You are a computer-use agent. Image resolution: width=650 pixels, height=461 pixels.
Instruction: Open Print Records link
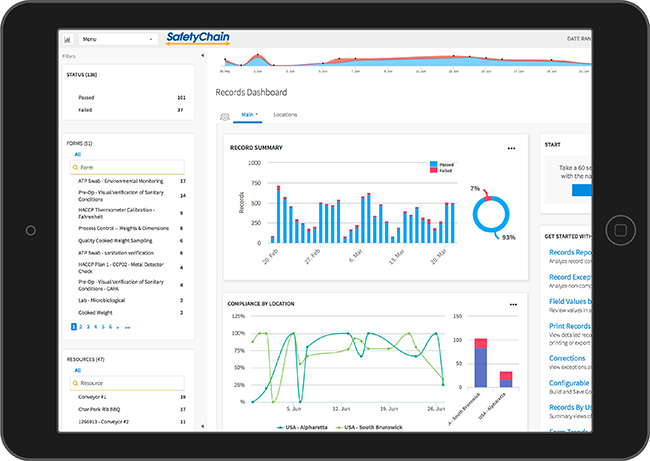570,326
